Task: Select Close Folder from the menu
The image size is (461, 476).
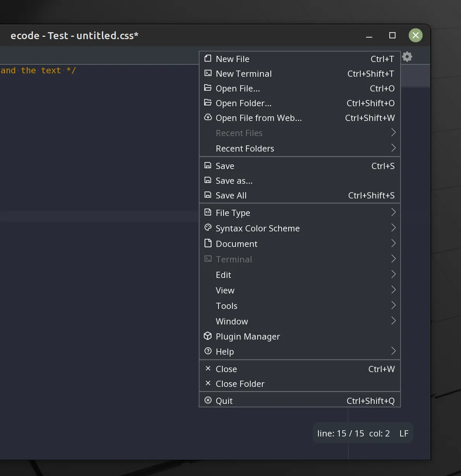Action: tap(240, 384)
